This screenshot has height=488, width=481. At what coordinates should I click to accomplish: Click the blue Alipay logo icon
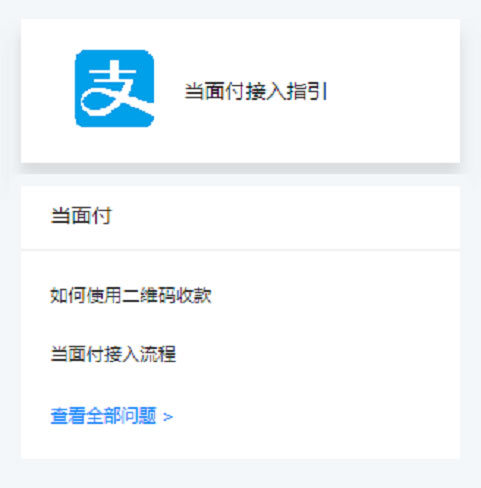(x=114, y=88)
